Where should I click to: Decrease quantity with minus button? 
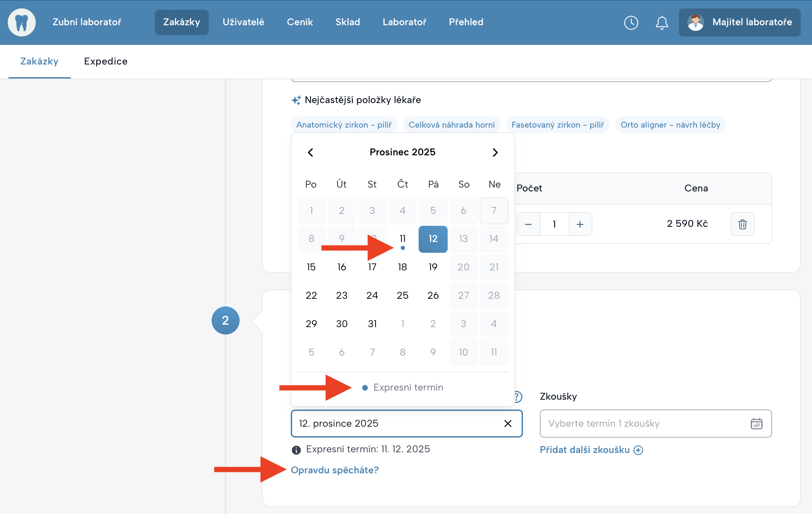[x=528, y=224]
